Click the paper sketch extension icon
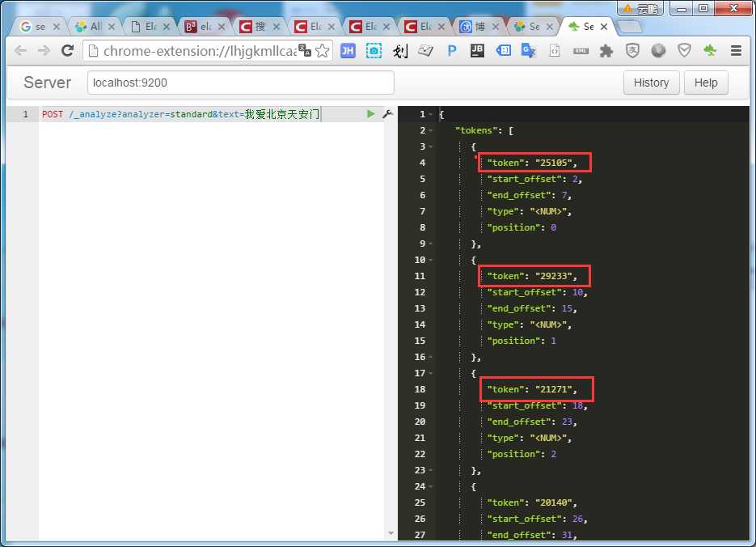756x547 pixels. click(425, 51)
